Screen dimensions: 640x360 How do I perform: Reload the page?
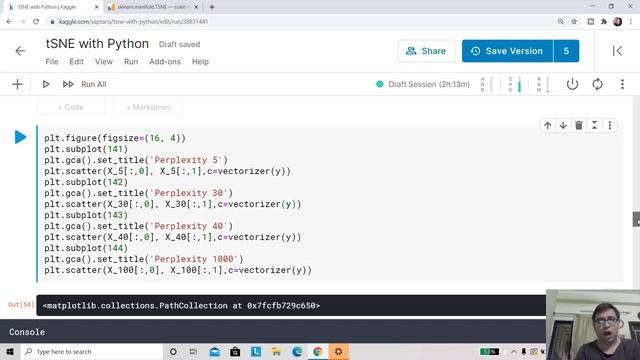pos(36,22)
